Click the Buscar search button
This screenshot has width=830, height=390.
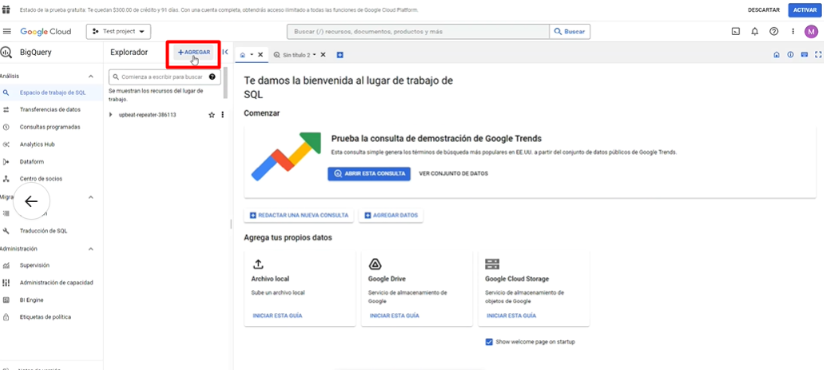click(570, 32)
